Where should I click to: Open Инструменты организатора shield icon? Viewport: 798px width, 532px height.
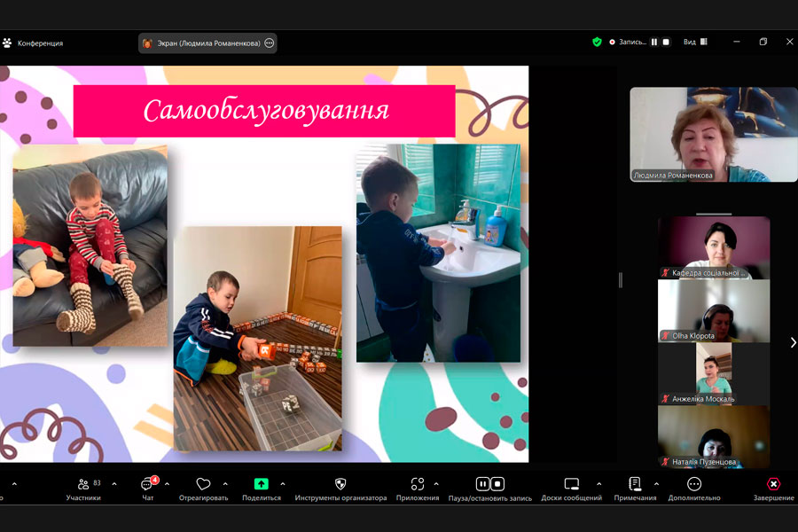[340, 483]
